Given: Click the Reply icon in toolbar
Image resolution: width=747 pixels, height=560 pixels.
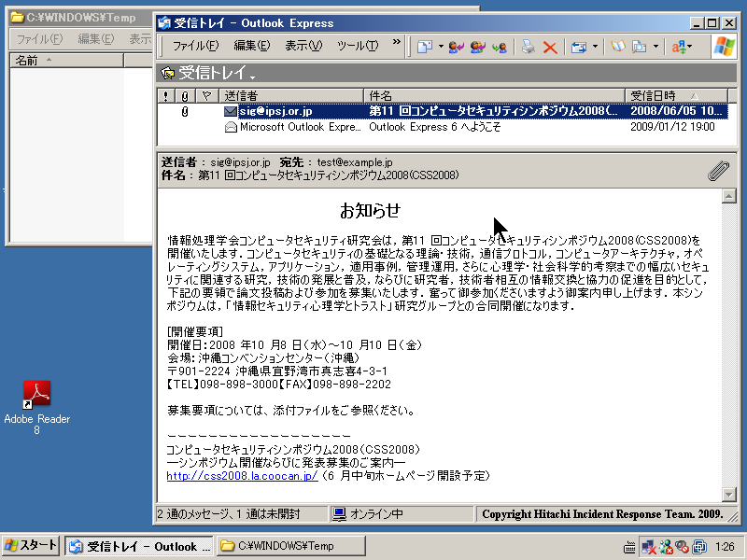Looking at the screenshot, I should [457, 46].
